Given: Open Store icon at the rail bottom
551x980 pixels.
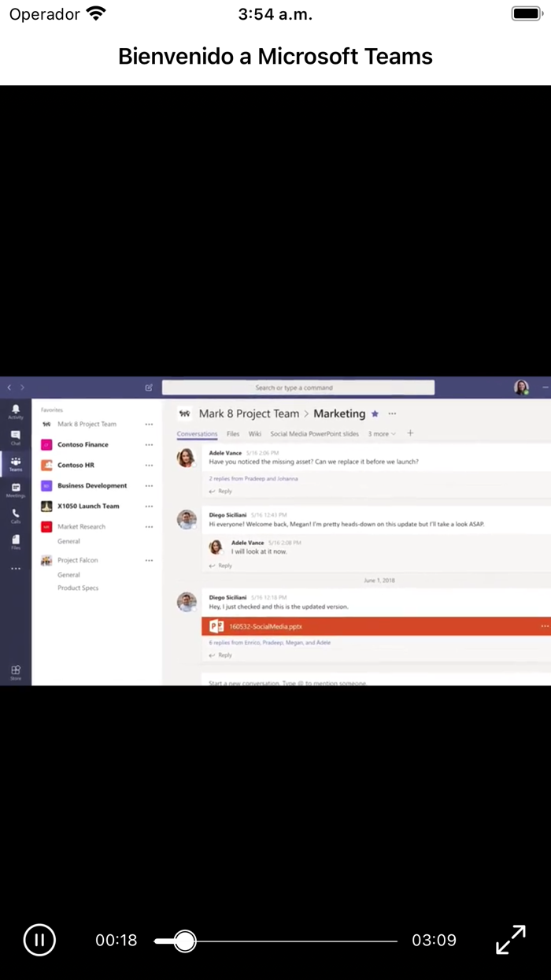Looking at the screenshot, I should 16,672.
